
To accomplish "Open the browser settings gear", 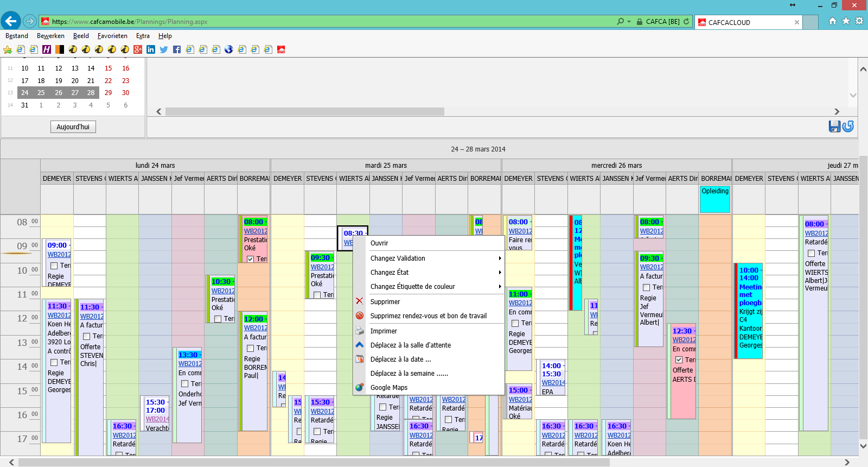I will (859, 21).
